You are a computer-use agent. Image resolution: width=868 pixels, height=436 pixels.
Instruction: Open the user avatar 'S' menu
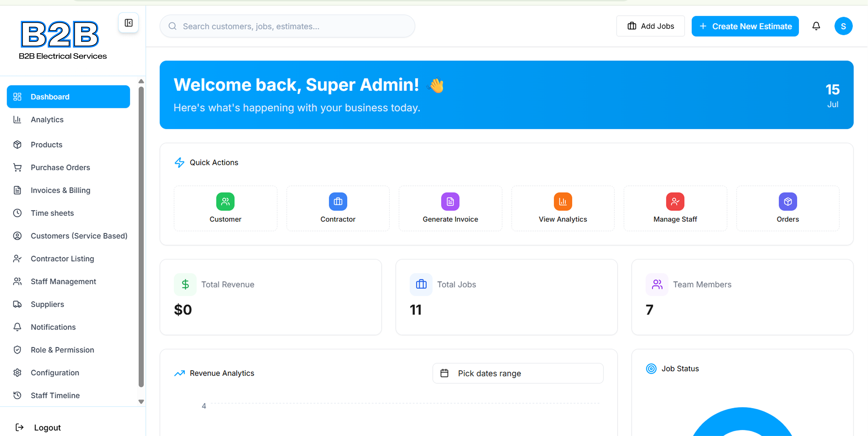point(843,26)
